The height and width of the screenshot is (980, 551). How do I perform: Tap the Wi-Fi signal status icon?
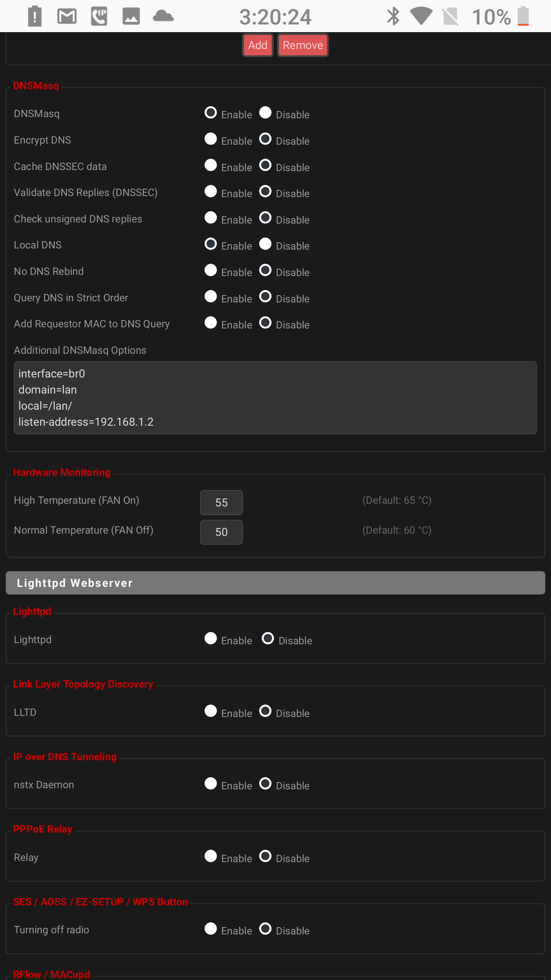[x=421, y=16]
